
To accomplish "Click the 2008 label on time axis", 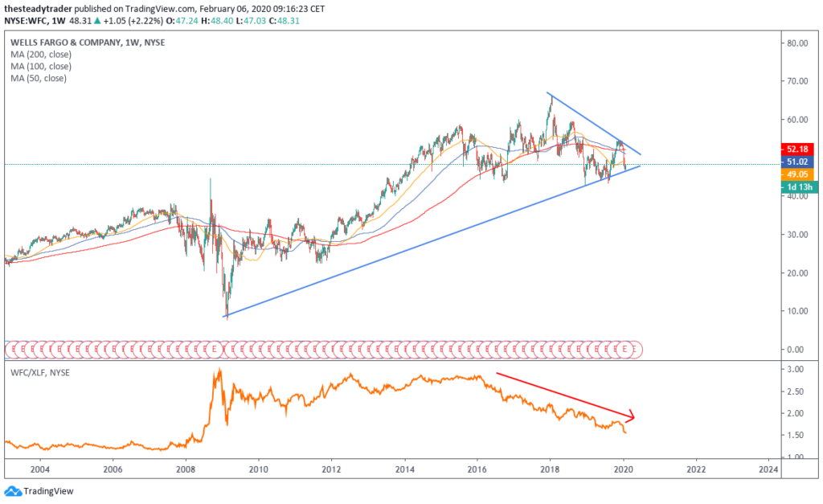I will point(186,469).
